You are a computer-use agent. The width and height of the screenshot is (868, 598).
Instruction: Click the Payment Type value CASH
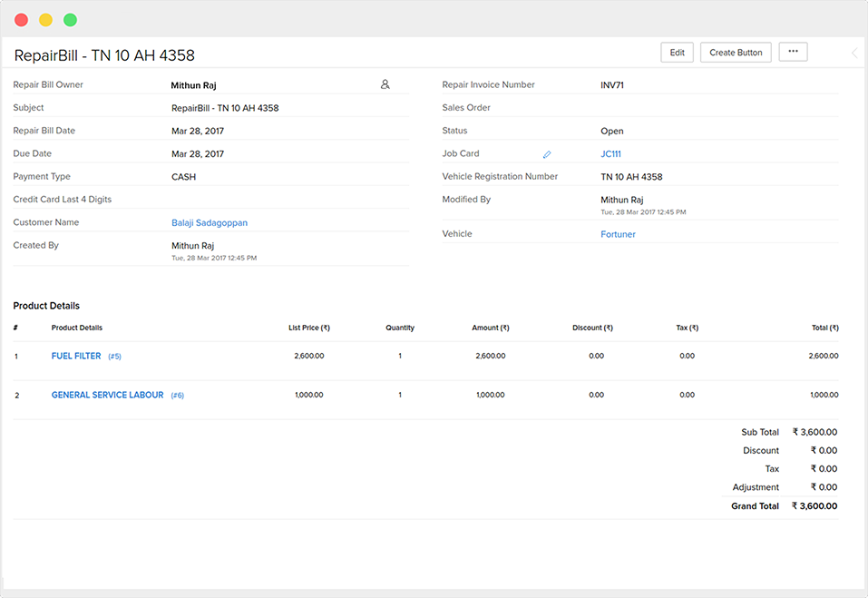tap(183, 177)
